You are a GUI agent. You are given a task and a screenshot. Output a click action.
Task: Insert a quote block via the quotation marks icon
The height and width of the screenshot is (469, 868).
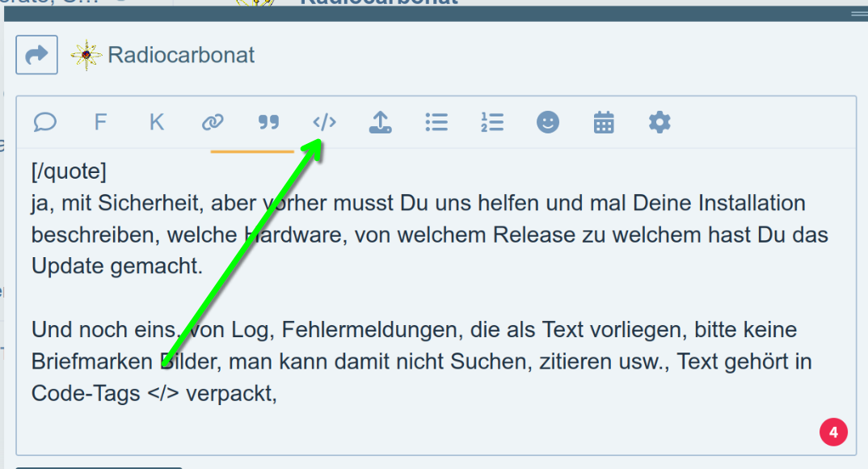coord(268,122)
